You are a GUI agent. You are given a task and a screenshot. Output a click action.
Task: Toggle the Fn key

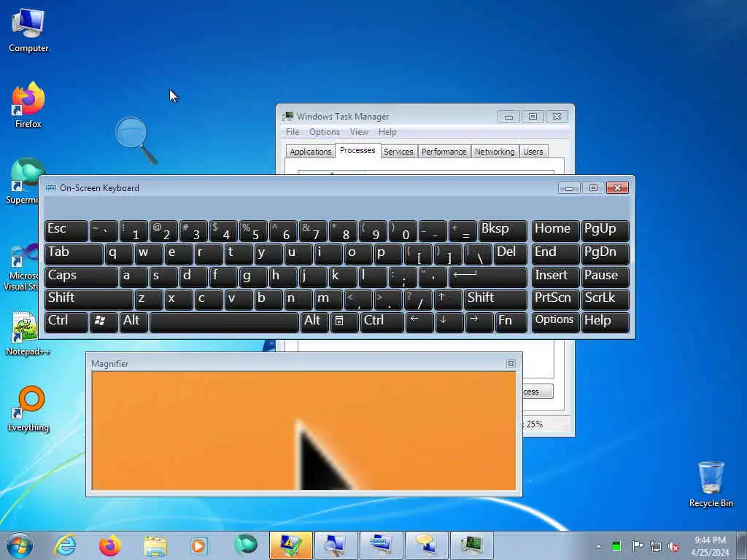[511, 322]
